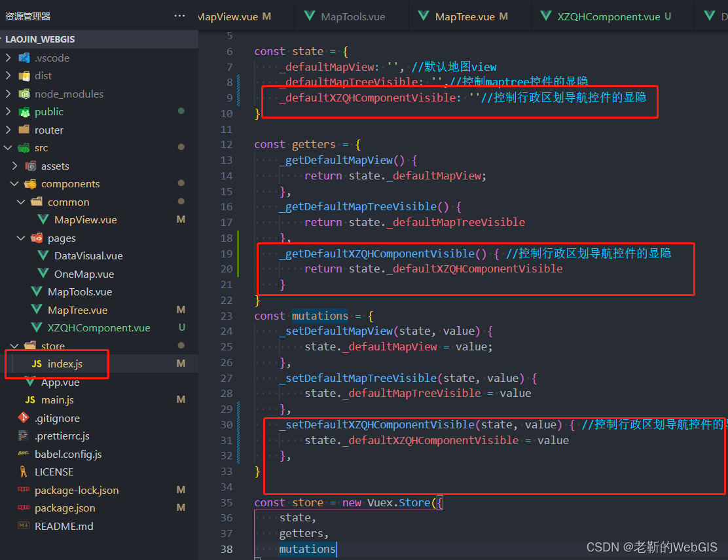728x560 pixels.
Task: Select the README.md file
Action: click(x=64, y=526)
